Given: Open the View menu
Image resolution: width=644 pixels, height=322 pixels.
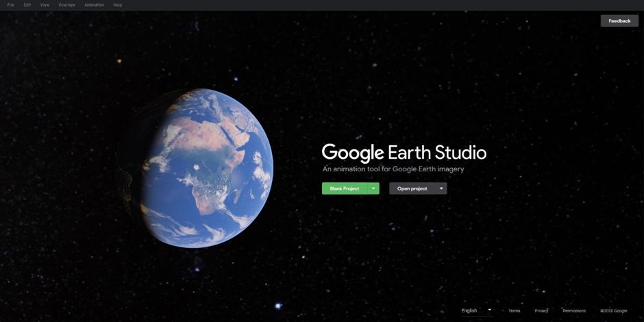Looking at the screenshot, I should click(x=45, y=5).
